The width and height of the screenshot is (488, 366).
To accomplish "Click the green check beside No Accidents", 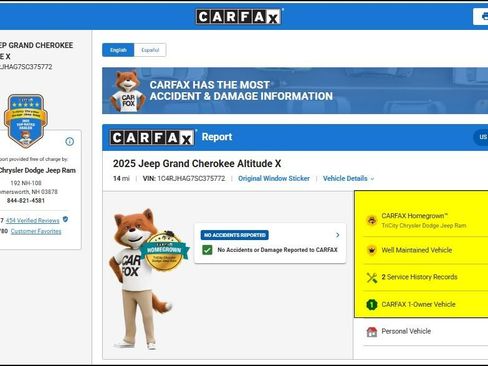I will coord(207,250).
